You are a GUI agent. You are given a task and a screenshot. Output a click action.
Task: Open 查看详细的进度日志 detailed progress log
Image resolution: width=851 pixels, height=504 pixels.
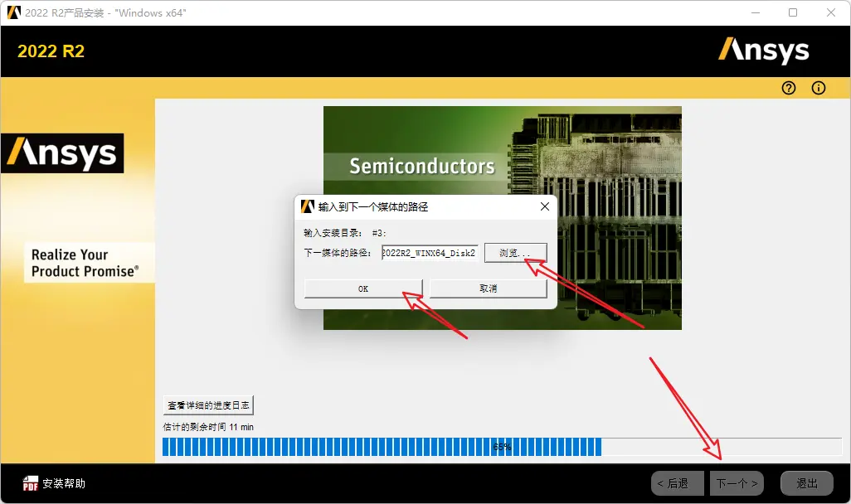(208, 405)
